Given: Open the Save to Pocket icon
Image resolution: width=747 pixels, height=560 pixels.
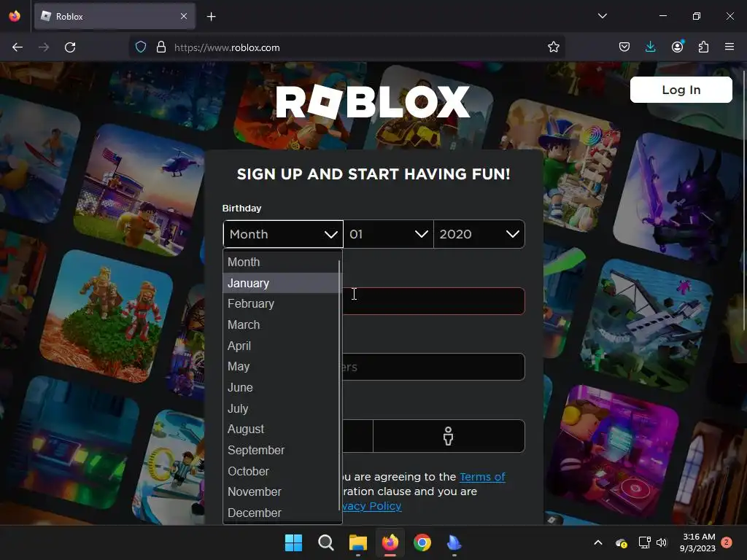Looking at the screenshot, I should click(624, 47).
